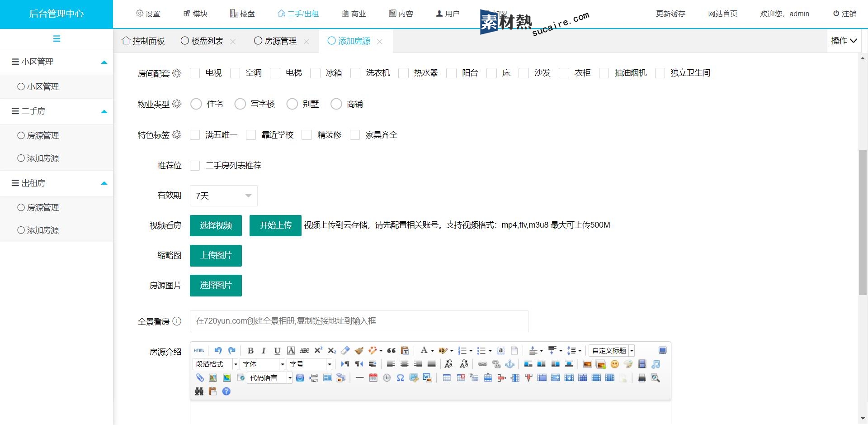Insert date with calendar icon
This screenshot has height=425, width=868.
tap(373, 378)
